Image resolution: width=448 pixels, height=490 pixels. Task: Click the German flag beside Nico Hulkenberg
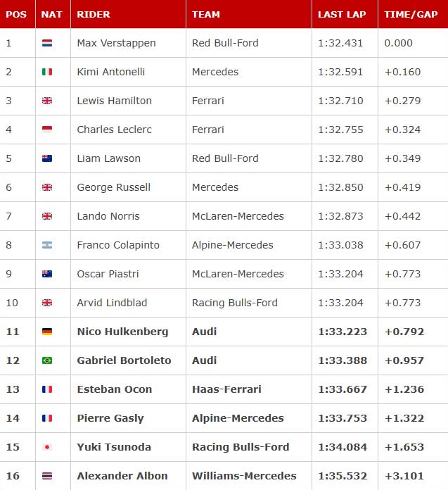[x=47, y=332]
